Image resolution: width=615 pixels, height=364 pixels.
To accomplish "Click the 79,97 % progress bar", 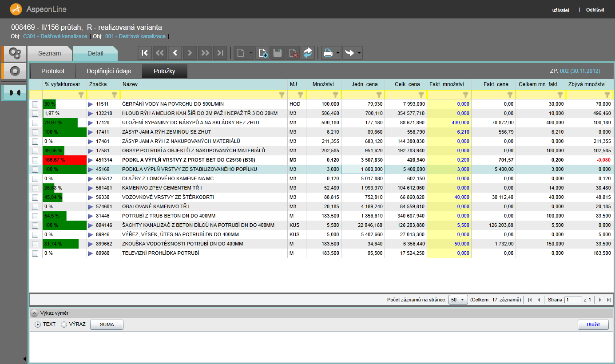I will [60, 123].
